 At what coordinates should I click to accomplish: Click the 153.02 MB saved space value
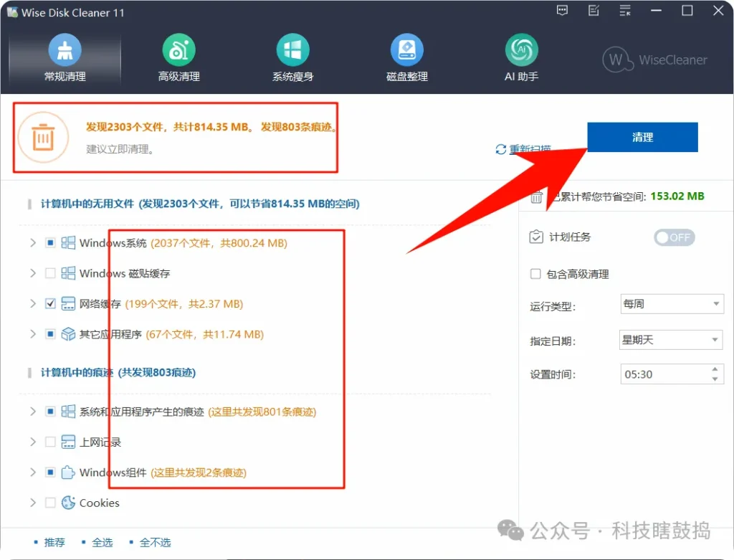[677, 196]
